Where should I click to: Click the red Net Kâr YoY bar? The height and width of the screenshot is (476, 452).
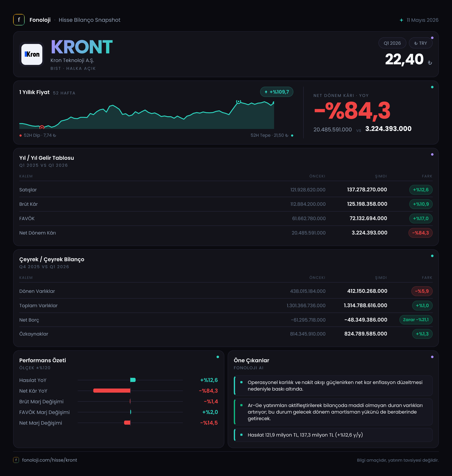(x=112, y=391)
